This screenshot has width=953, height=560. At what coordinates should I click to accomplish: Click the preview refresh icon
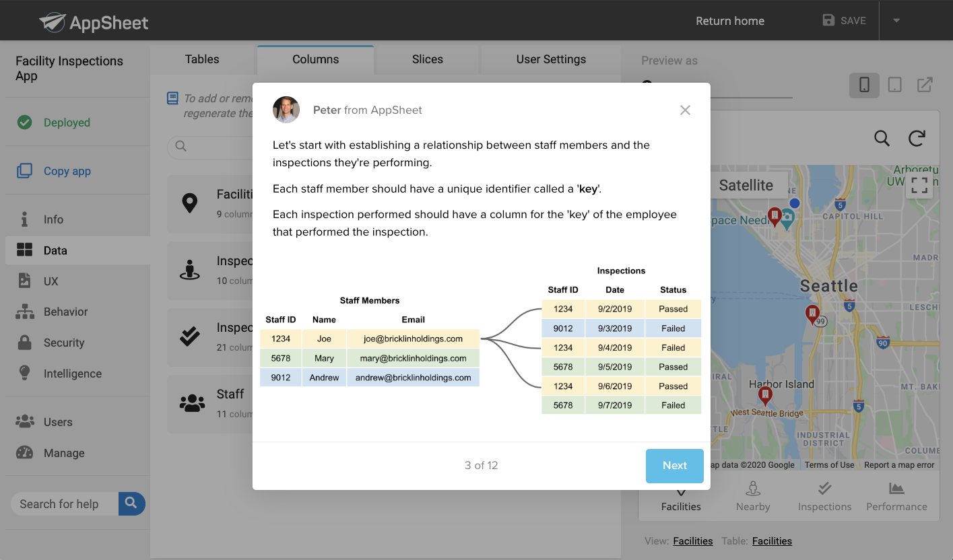(x=917, y=138)
